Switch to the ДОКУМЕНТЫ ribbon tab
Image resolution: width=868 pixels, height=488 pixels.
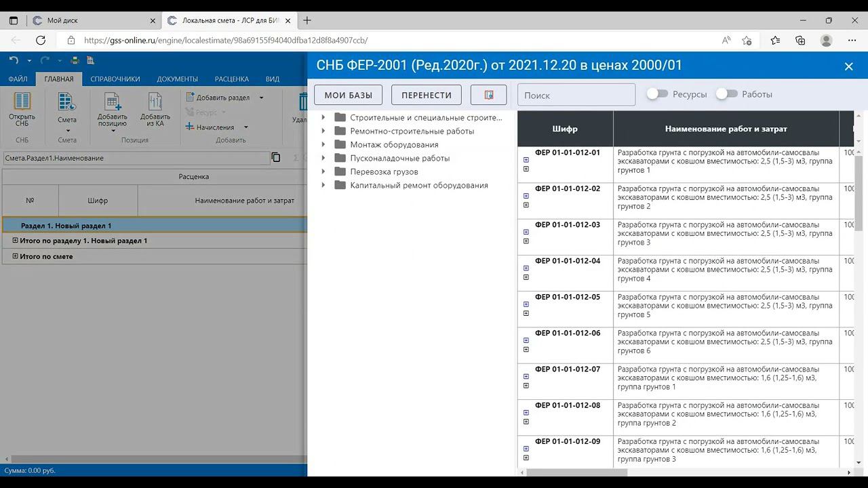(x=178, y=79)
